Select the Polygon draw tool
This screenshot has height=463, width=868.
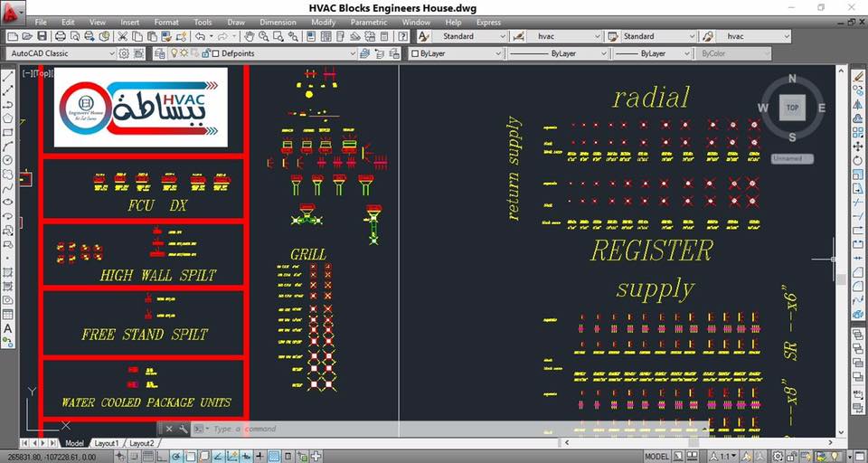8,118
